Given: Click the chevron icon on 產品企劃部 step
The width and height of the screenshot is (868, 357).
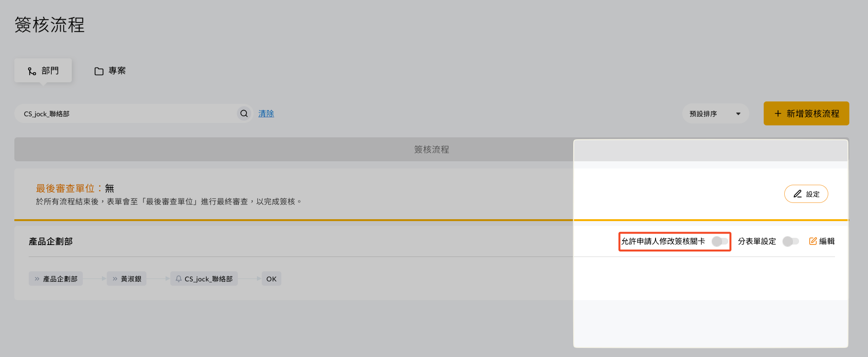Looking at the screenshot, I should click(37, 279).
